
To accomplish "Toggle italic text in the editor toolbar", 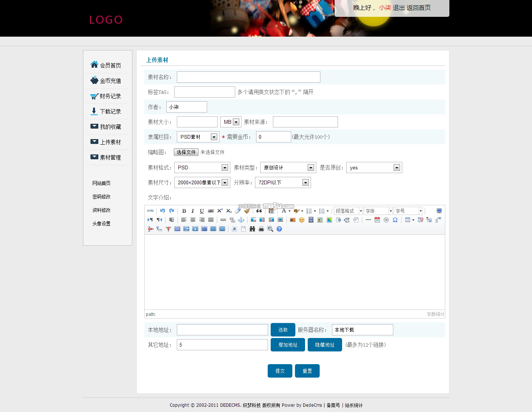I will point(193,211).
